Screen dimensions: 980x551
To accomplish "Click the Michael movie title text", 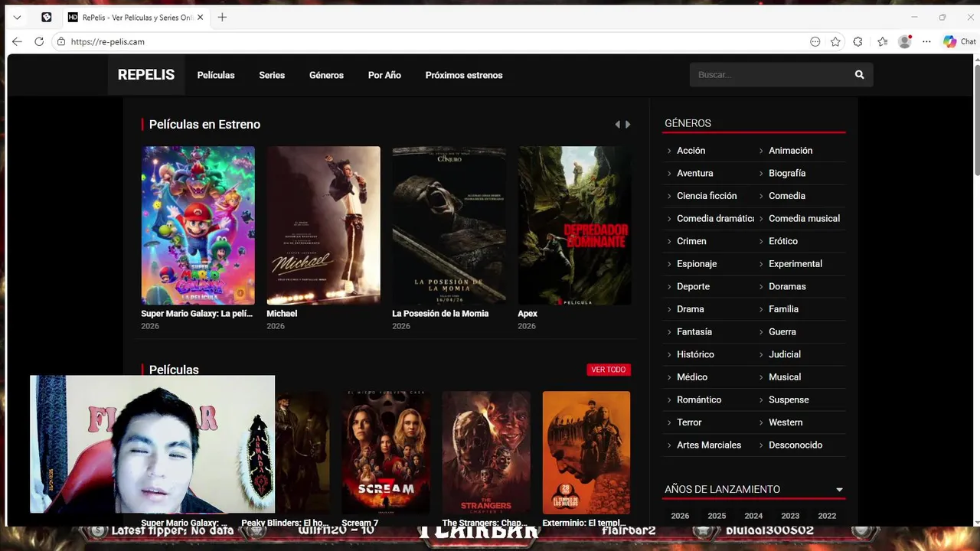I will click(x=282, y=314).
